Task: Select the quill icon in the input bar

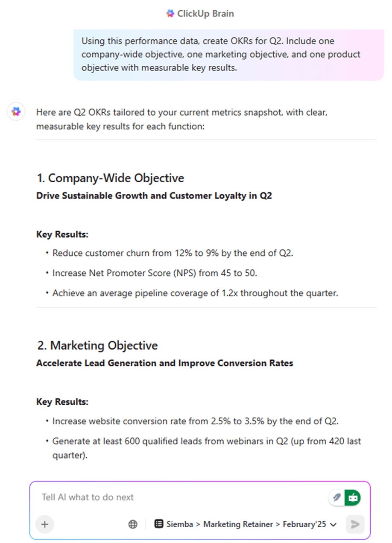Action: [x=337, y=497]
